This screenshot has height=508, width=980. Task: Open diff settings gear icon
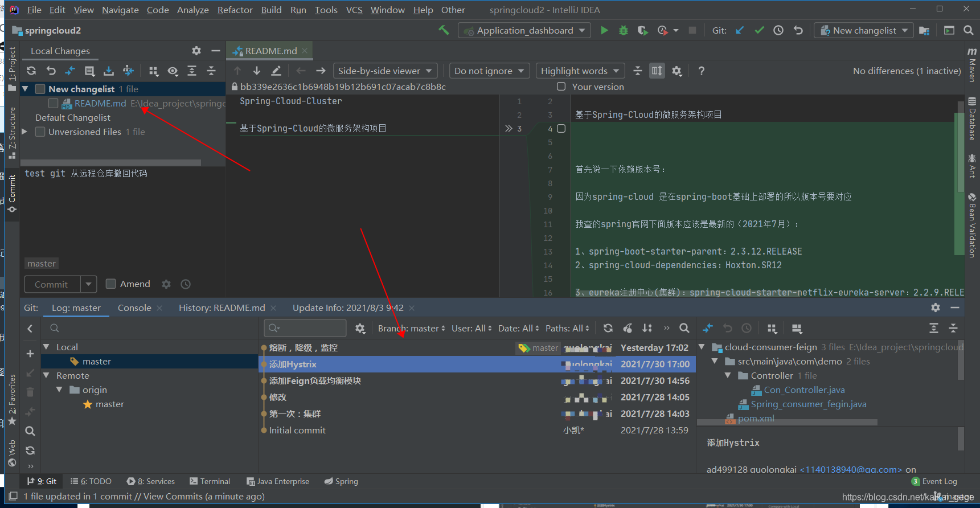pyautogui.click(x=676, y=71)
